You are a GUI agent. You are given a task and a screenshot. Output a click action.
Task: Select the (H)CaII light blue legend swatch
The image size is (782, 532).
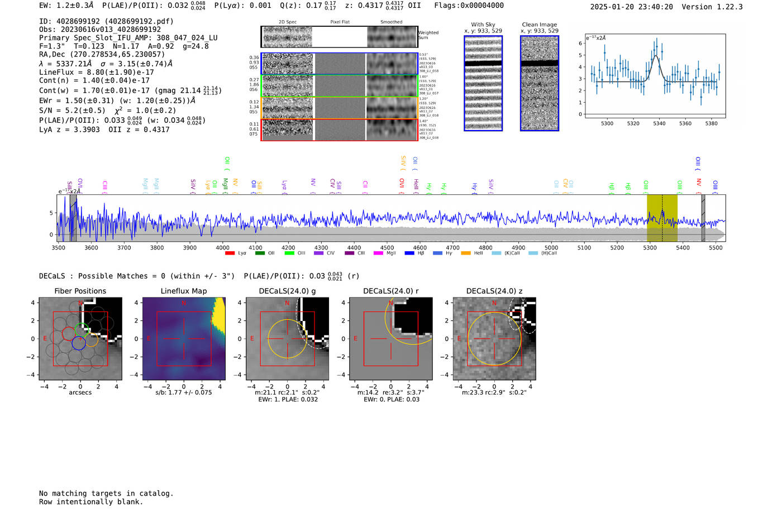(x=533, y=253)
